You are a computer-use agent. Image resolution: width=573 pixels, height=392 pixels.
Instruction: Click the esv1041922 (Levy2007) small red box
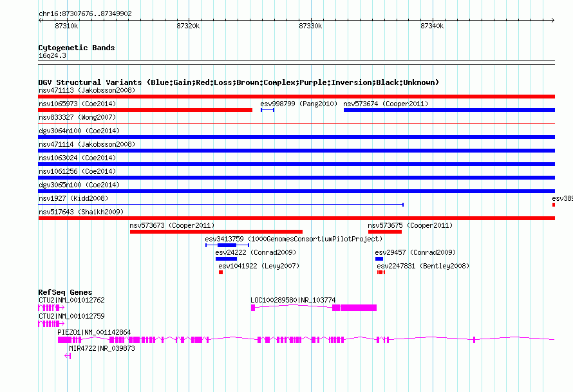coord(221,272)
